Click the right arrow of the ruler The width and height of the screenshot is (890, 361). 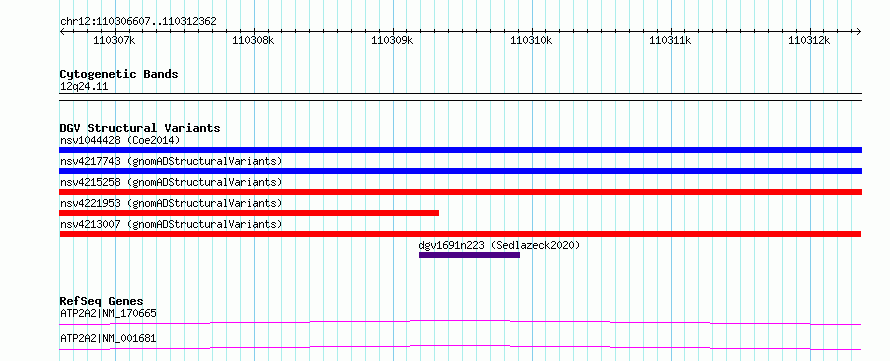858,31
